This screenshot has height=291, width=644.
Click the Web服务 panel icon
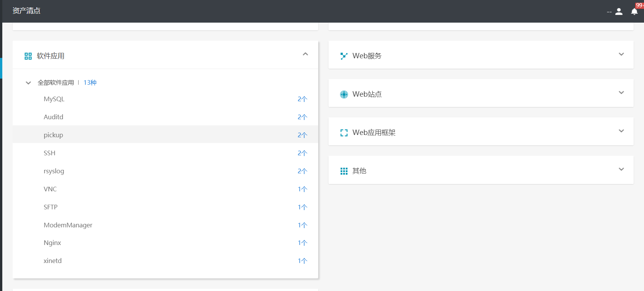(x=344, y=56)
